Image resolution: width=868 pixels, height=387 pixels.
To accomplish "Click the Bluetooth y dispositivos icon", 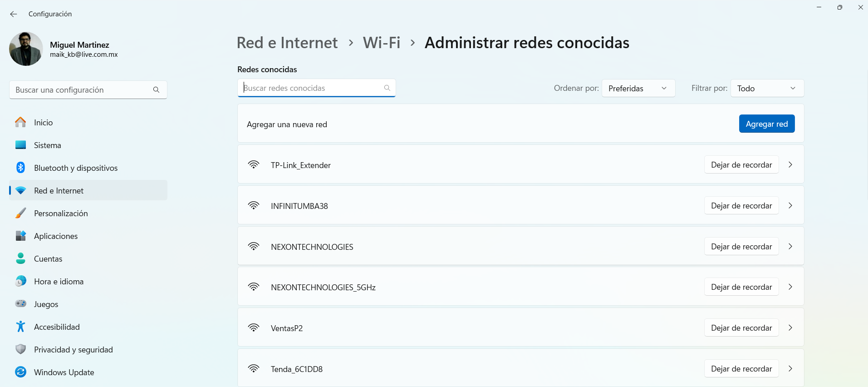I will click(20, 168).
